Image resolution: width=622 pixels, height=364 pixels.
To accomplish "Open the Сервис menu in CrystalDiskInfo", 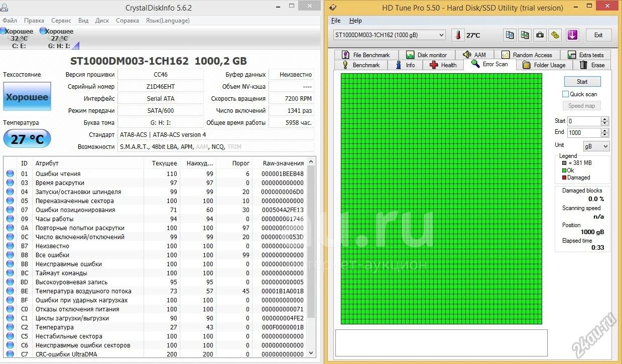I will click(61, 21).
